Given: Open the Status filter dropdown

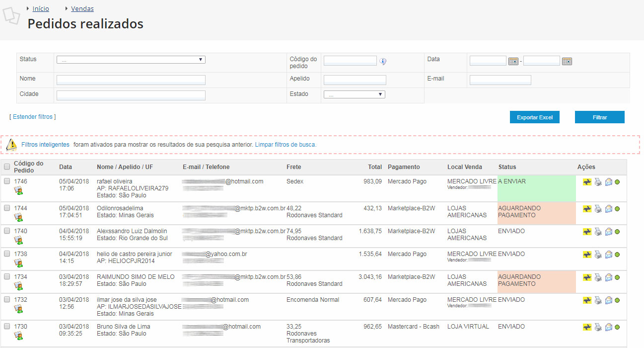Looking at the screenshot, I should 131,60.
